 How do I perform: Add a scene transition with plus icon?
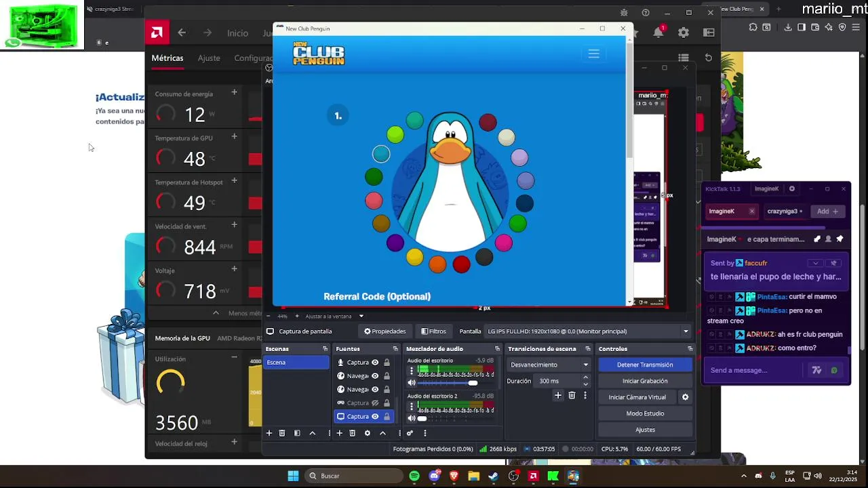(558, 395)
